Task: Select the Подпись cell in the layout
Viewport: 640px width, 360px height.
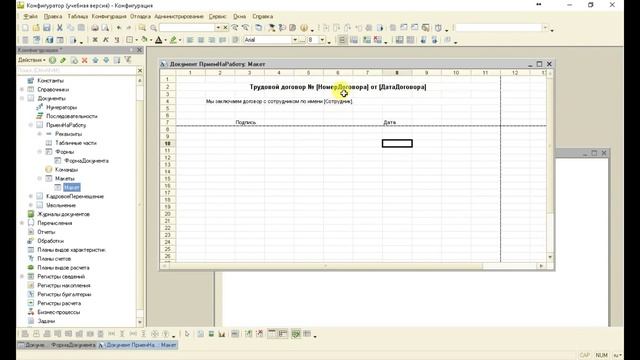Action: (x=246, y=122)
